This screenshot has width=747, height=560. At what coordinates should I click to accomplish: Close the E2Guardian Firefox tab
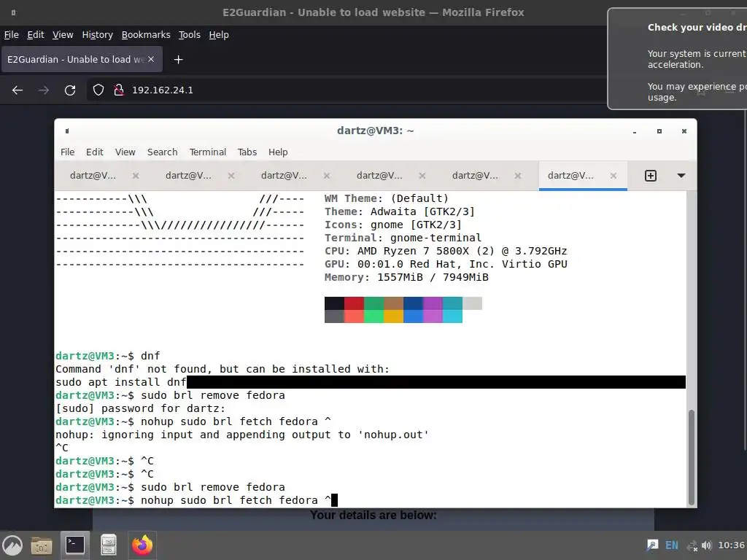(151, 59)
